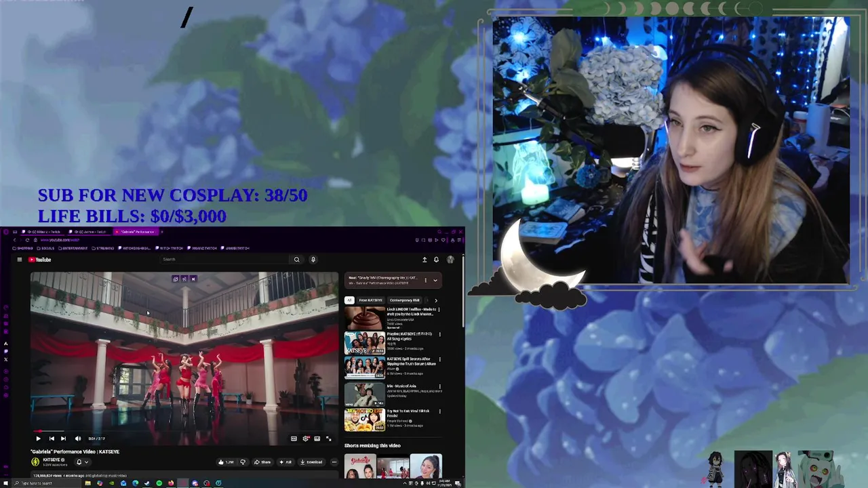Screen dimensions: 868x488
Task: Select the From KATSEYE chip
Action: tap(370, 300)
